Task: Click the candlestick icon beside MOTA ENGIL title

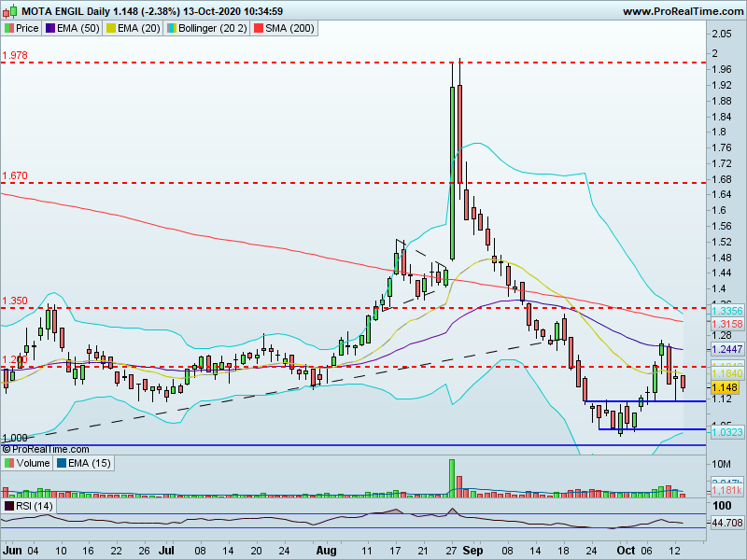Action: point(9,10)
